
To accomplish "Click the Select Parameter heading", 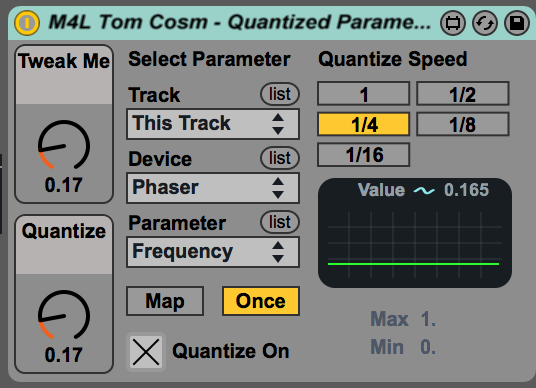I will (209, 59).
